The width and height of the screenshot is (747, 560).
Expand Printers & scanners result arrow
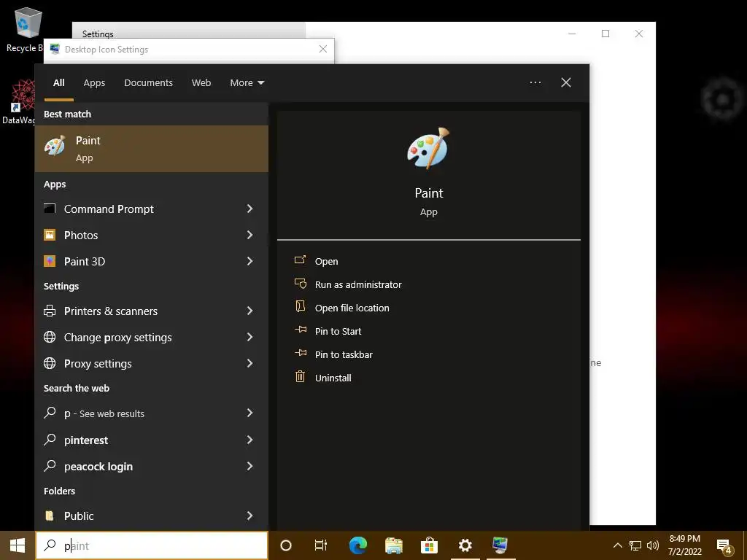249,311
